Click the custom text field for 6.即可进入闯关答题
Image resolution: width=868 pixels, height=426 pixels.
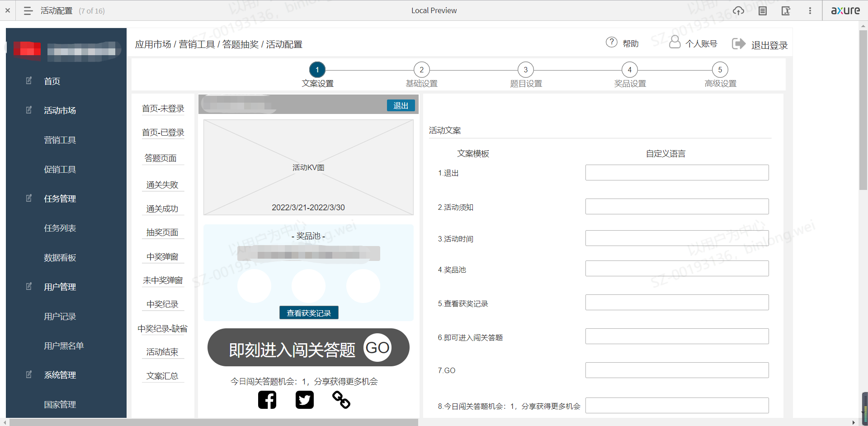[677, 336]
